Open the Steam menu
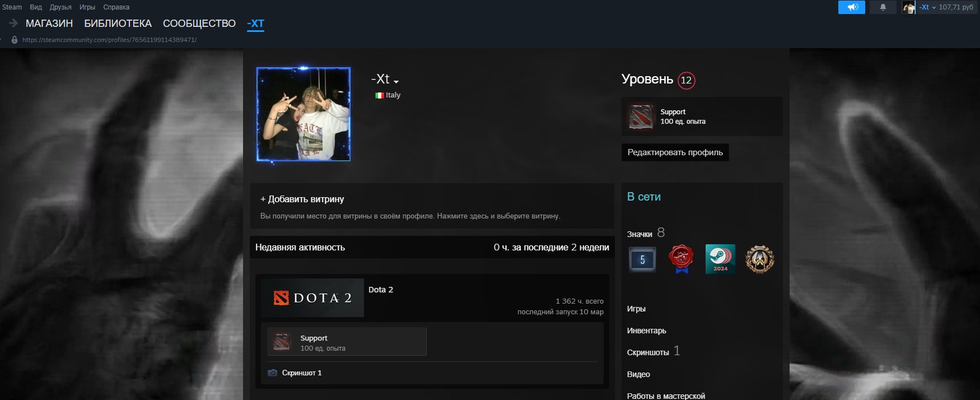This screenshot has height=400, width=980. coord(12,7)
